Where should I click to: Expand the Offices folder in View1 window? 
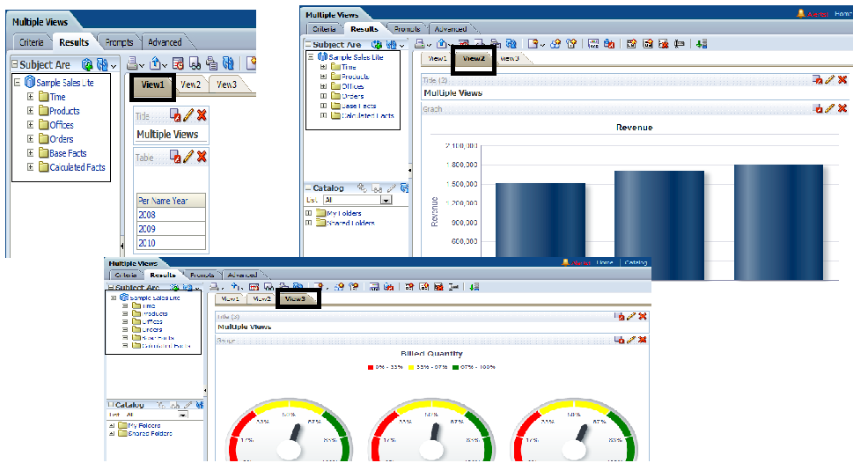click(x=31, y=125)
